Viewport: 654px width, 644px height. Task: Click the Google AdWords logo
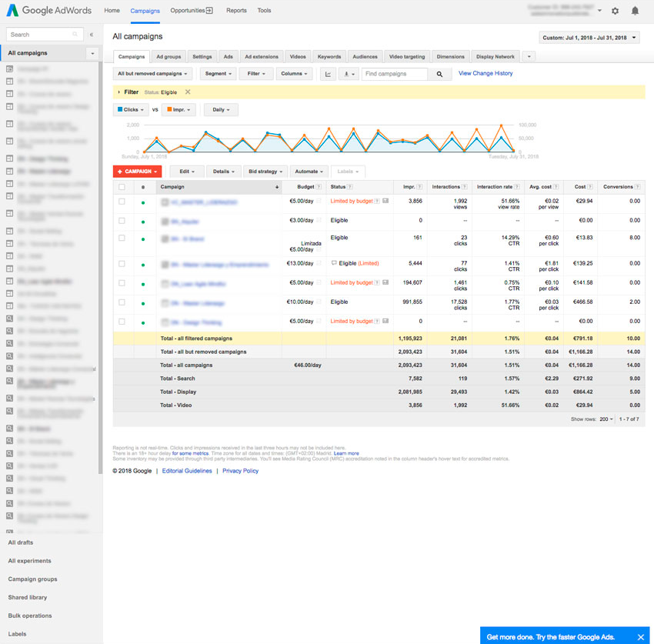pos(49,11)
